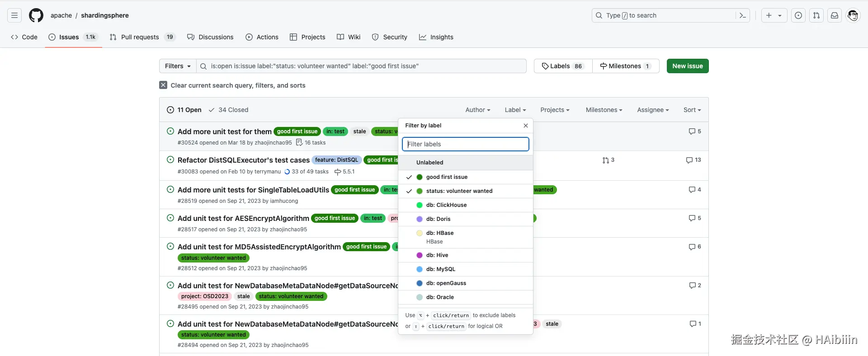Click the open issue icon for #30524

(x=170, y=131)
